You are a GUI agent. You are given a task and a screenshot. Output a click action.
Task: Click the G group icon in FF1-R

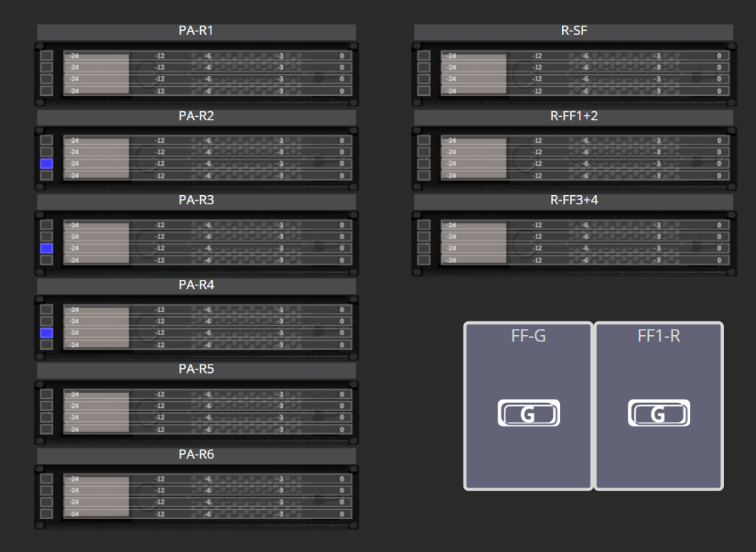659,413
